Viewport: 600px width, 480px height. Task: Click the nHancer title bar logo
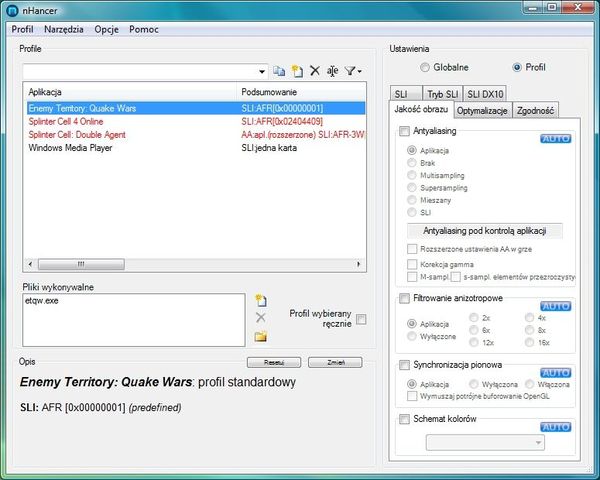[x=12, y=10]
